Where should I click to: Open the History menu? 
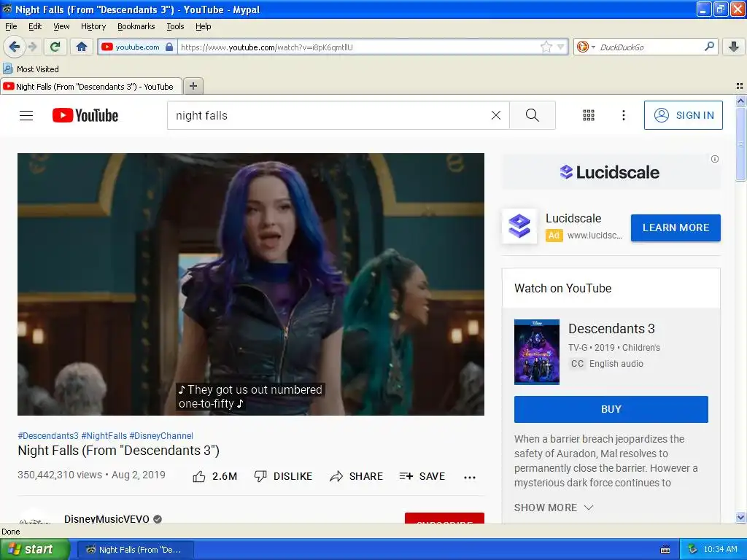(x=93, y=26)
